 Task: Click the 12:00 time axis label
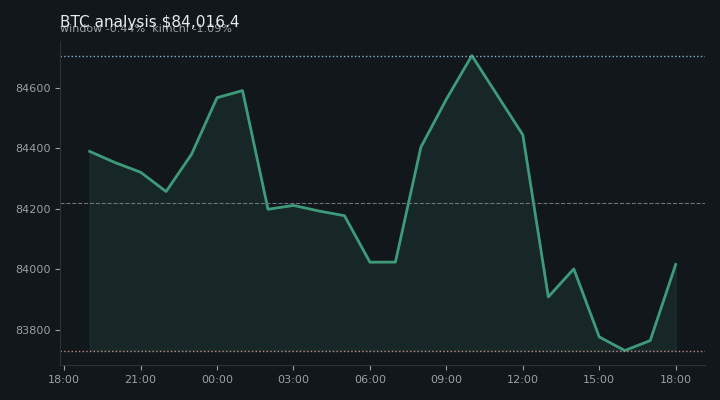point(523,379)
